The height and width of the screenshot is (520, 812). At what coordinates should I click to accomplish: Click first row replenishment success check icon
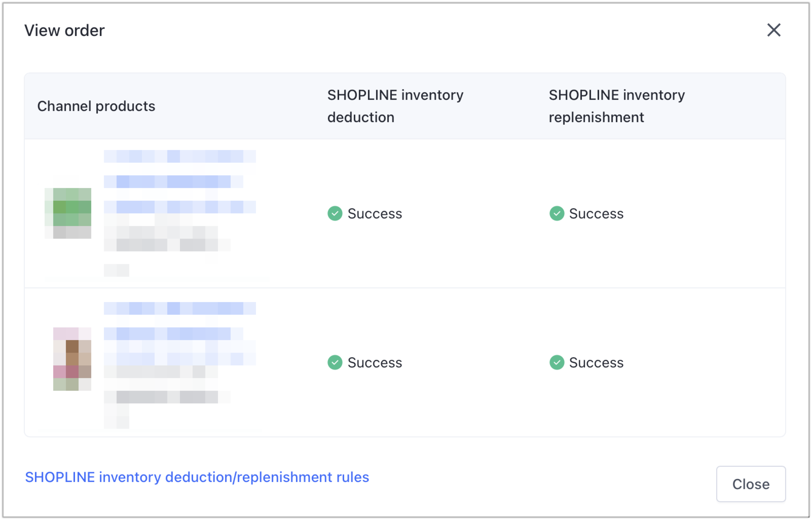coord(557,213)
